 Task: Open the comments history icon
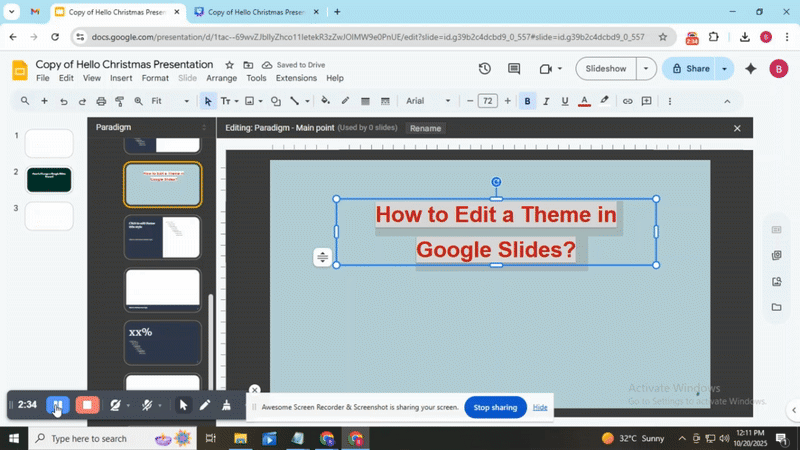[x=514, y=69]
